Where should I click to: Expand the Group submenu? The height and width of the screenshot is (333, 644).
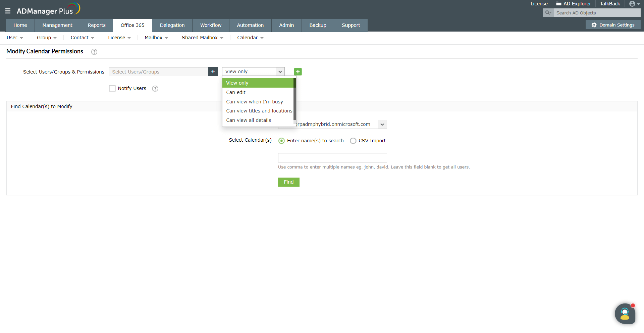(x=47, y=38)
